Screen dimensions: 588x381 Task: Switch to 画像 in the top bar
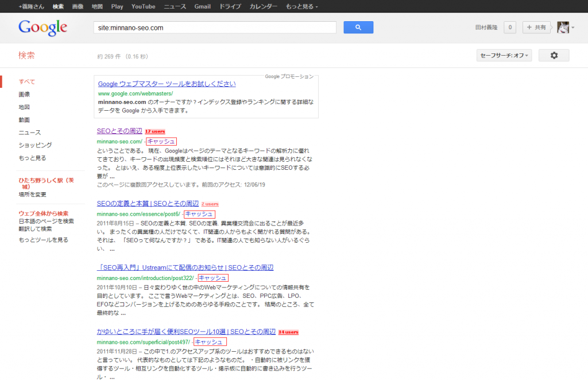point(78,6)
